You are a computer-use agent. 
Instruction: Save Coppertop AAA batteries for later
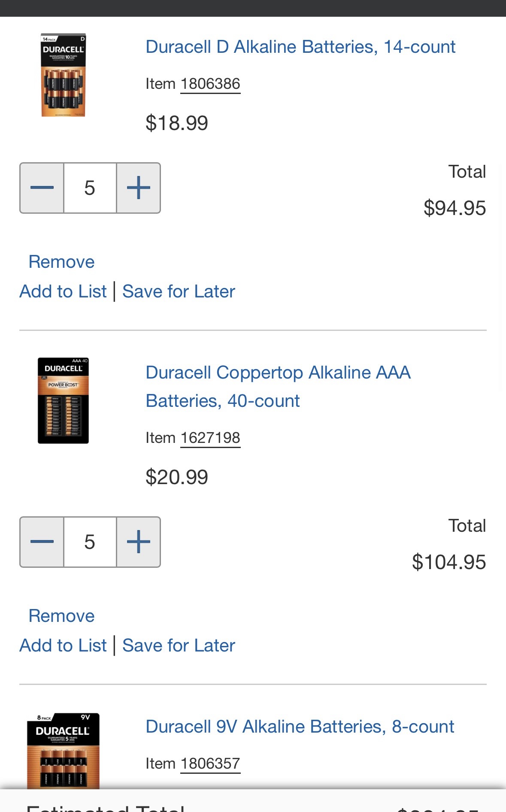tap(179, 645)
